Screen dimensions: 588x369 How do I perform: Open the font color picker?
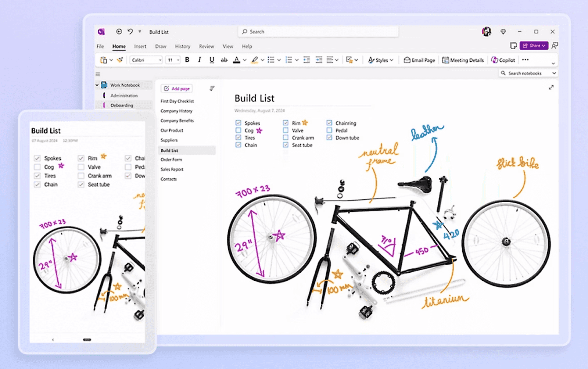click(x=239, y=60)
